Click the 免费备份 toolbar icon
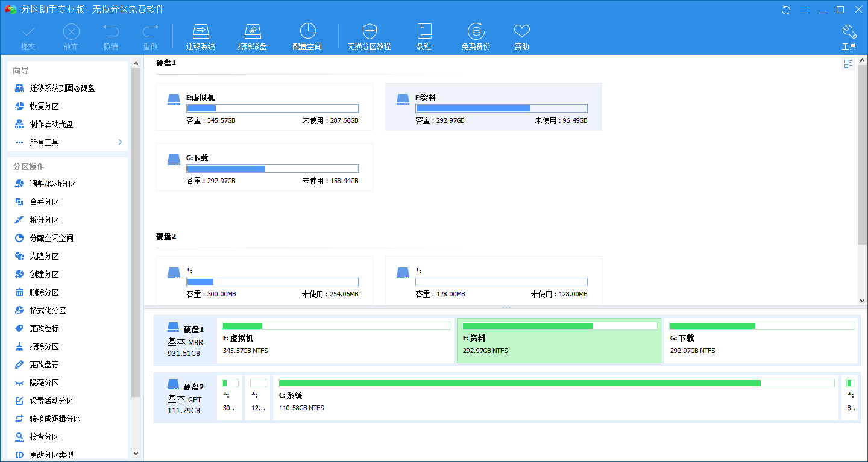 (476, 32)
